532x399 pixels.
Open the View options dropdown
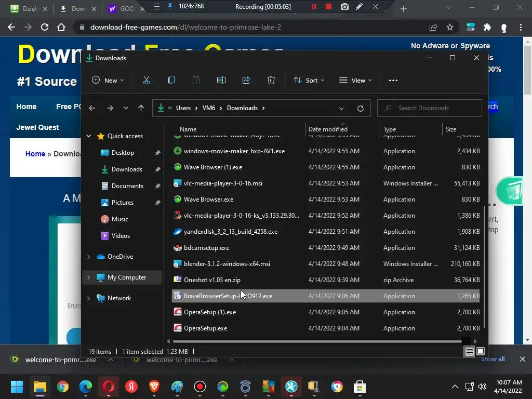pyautogui.click(x=355, y=81)
